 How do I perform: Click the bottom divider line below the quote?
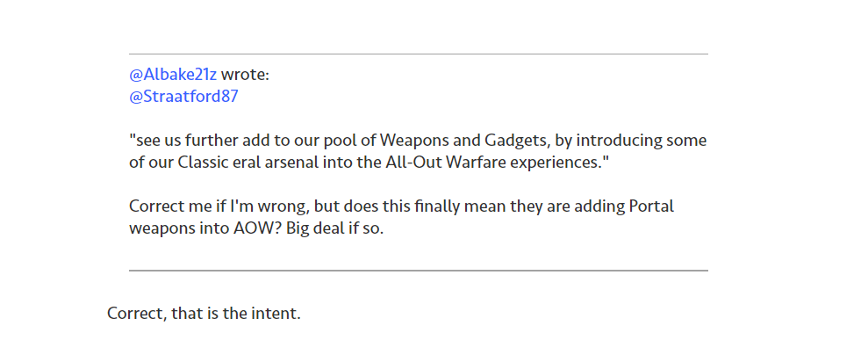click(418, 271)
